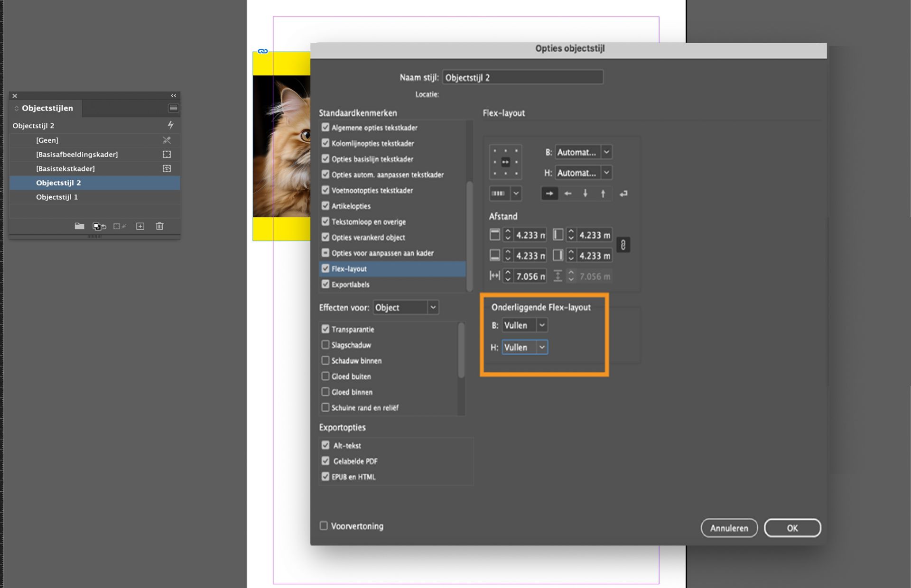Create new style group folder icon
This screenshot has height=588, width=911.
(x=79, y=226)
